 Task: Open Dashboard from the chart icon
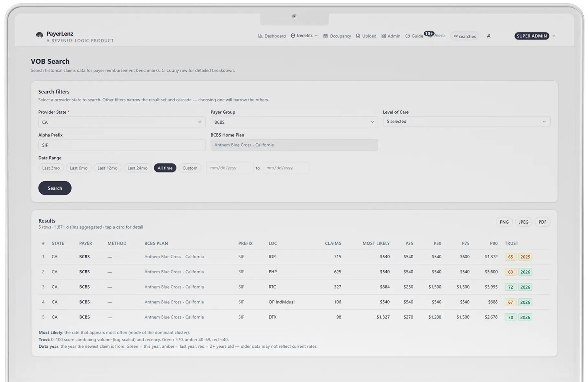coord(261,36)
